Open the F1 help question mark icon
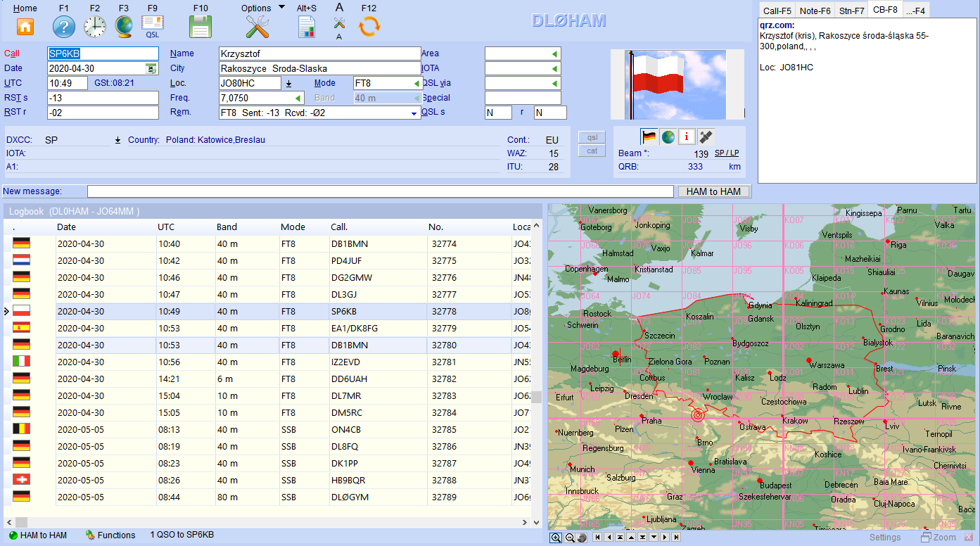 64,27
